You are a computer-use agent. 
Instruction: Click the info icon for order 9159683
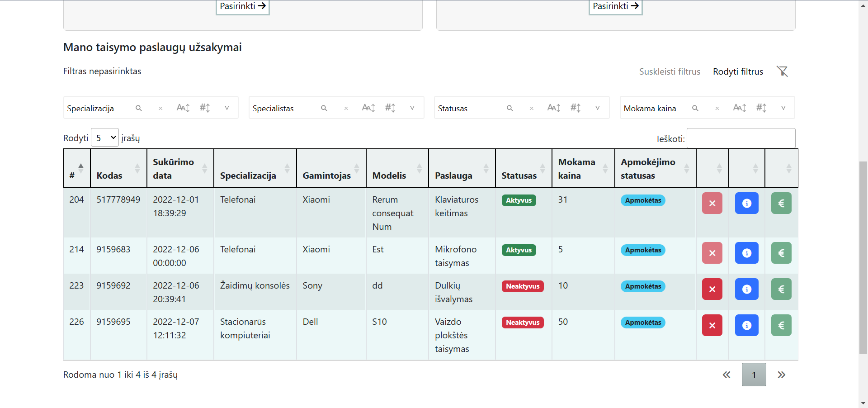pyautogui.click(x=746, y=253)
